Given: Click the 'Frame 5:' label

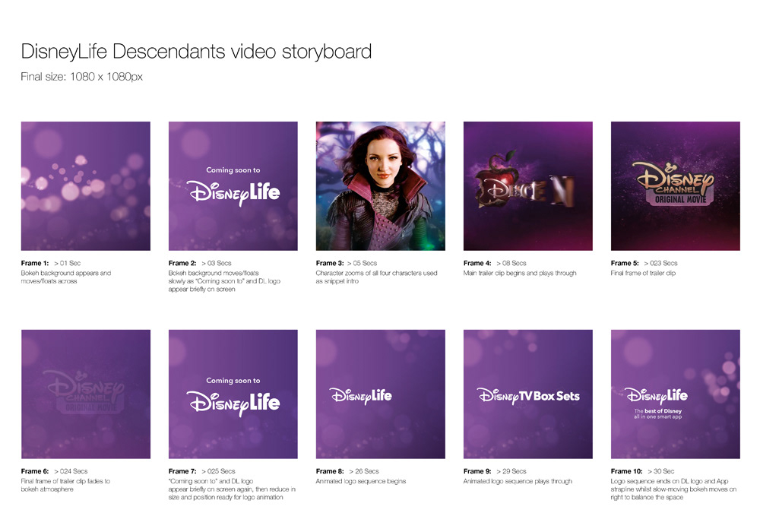Looking at the screenshot, I should (625, 263).
